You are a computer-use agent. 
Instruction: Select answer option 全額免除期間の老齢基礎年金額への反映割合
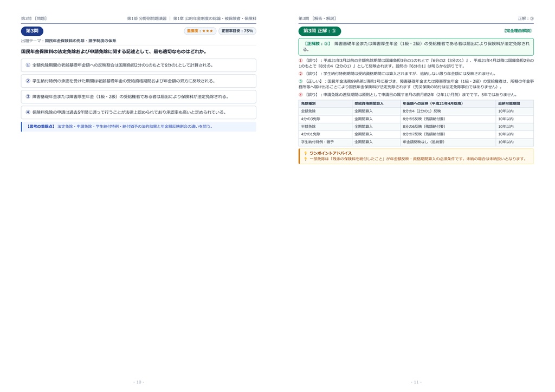138,65
